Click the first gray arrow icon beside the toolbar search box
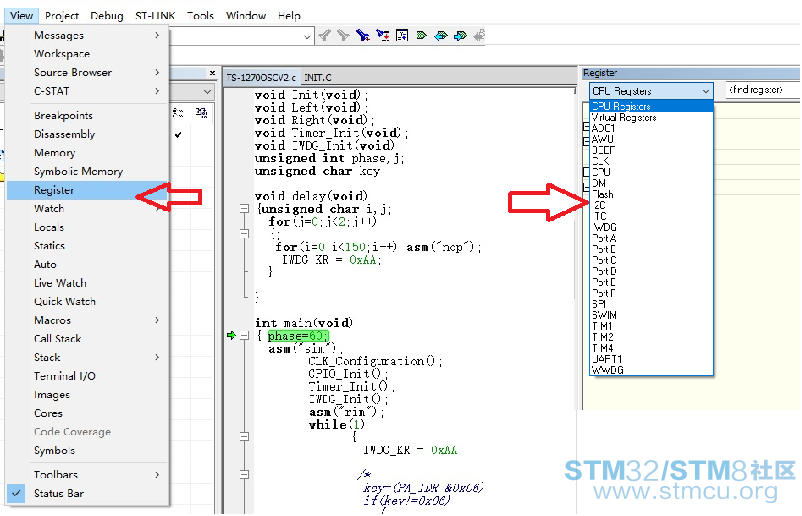 click(324, 35)
